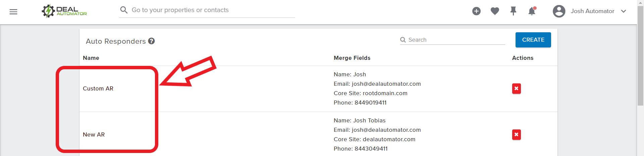Click the Deal Automator logo

click(64, 11)
